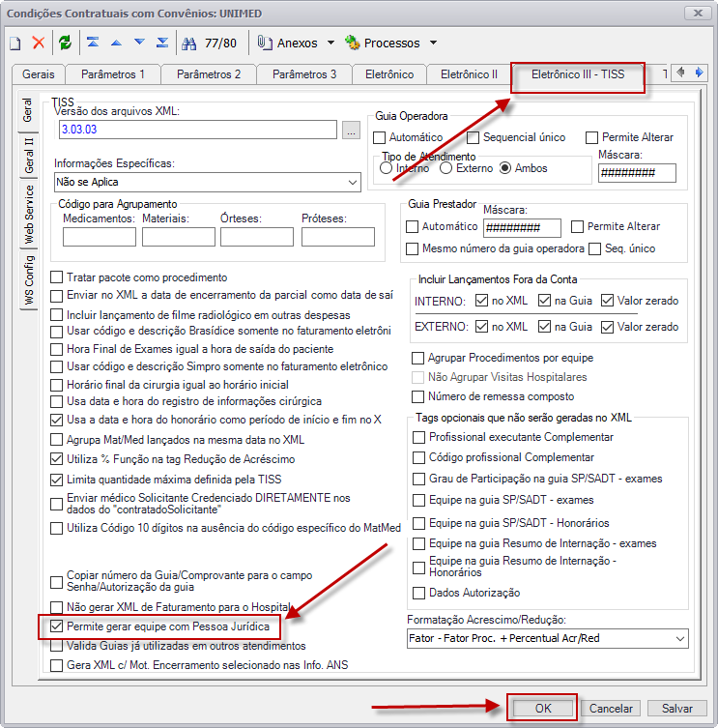The height and width of the screenshot is (728, 718).
Task: Switch to Eletrônico tab
Action: click(389, 74)
